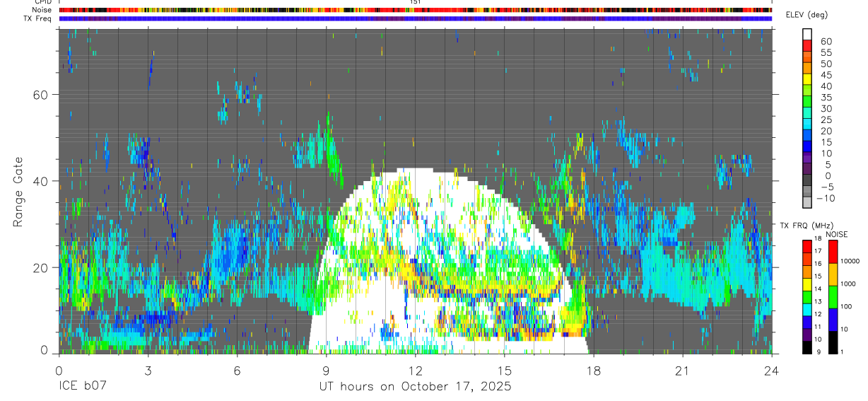Click the '18' label on the TX FRQ legend

coord(818,239)
